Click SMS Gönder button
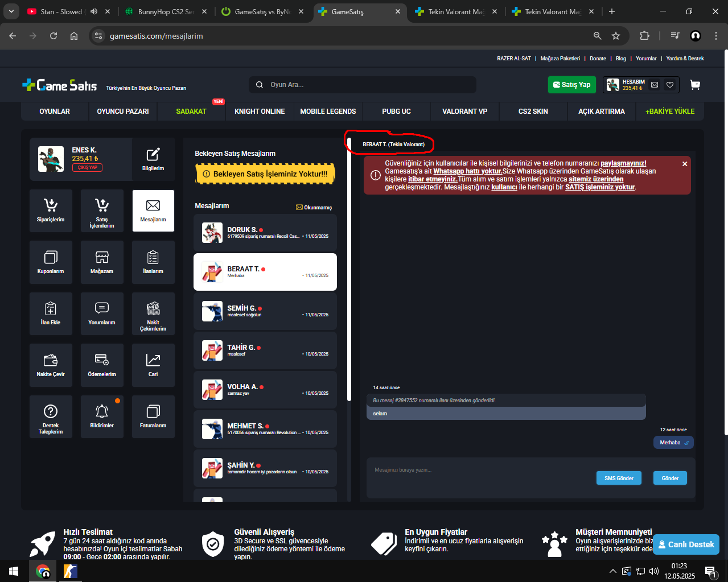Viewport: 728px width, 582px height. 619,478
